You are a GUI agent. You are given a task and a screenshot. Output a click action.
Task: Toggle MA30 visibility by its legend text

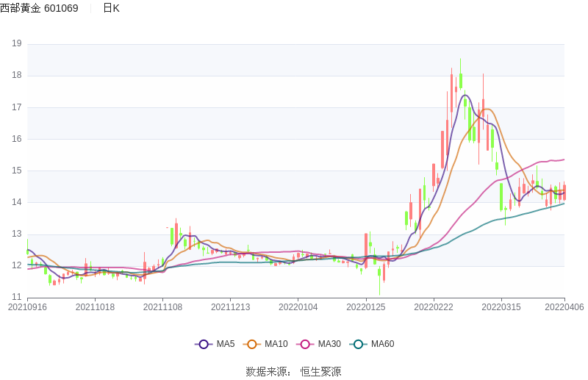pos(329,344)
